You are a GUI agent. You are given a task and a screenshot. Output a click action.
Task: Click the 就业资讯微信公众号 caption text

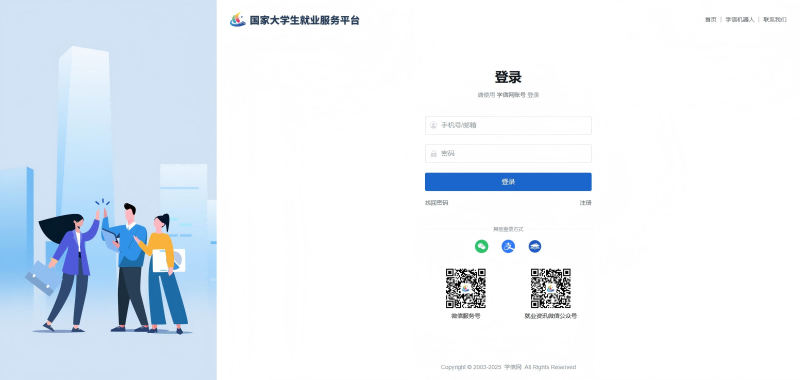pyautogui.click(x=551, y=316)
